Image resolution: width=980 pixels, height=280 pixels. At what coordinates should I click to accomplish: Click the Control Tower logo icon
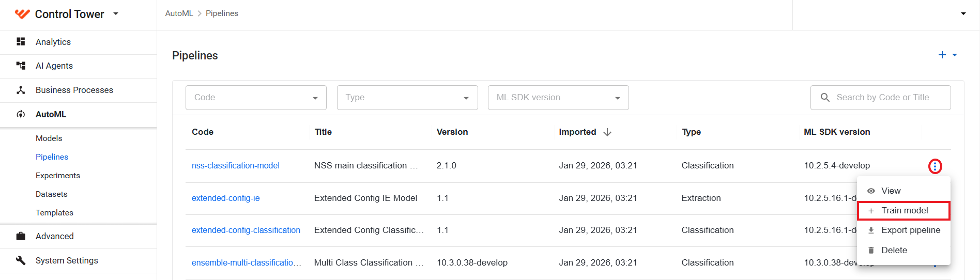tap(22, 14)
